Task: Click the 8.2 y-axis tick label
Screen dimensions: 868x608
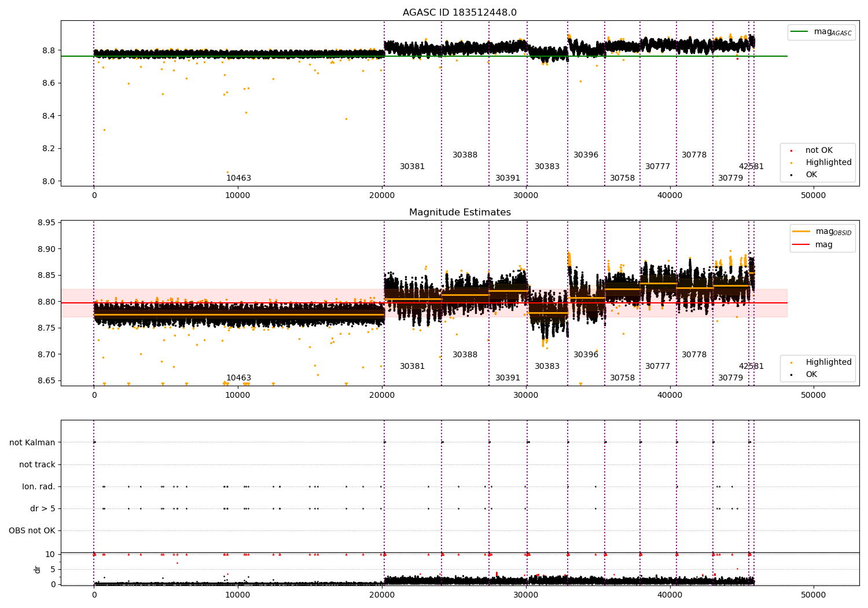Action: (49, 148)
